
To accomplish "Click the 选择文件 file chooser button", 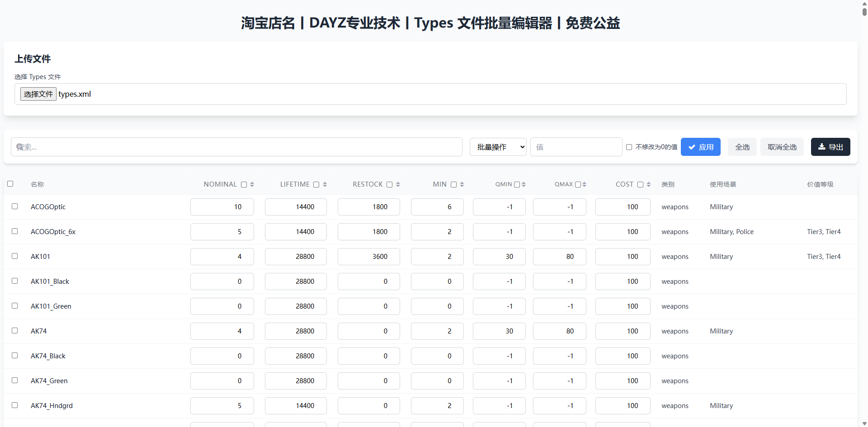I will (x=38, y=94).
